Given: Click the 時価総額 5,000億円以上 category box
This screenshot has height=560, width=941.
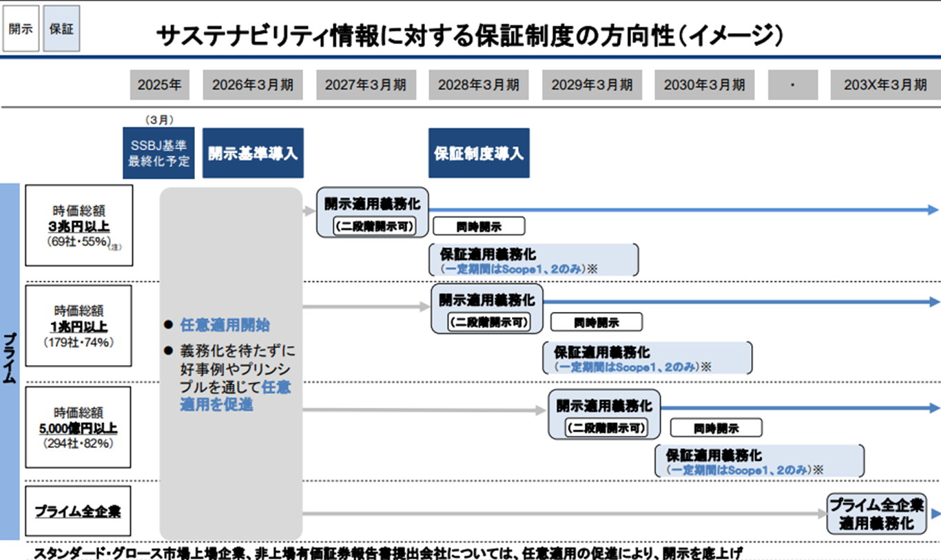Looking at the screenshot, I should click(78, 427).
